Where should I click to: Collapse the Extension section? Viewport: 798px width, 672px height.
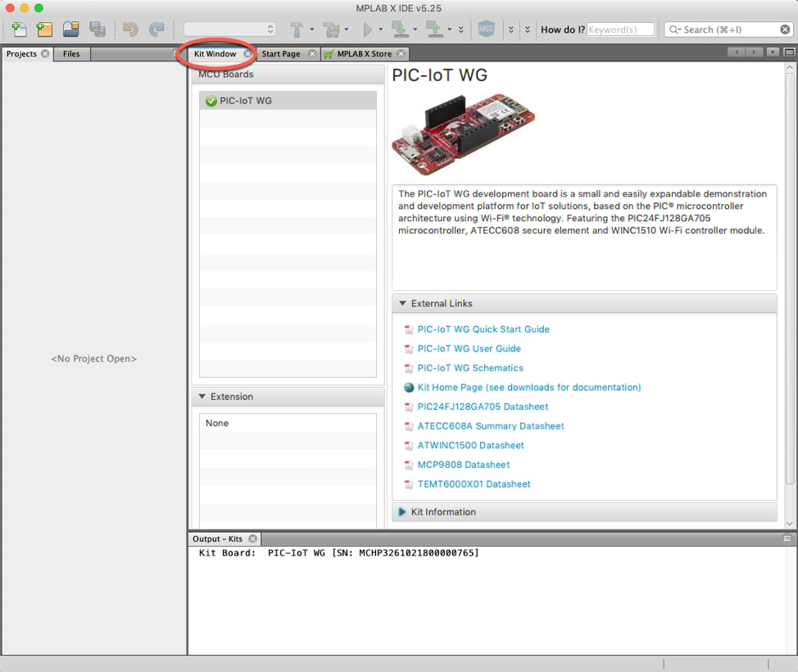pyautogui.click(x=202, y=397)
